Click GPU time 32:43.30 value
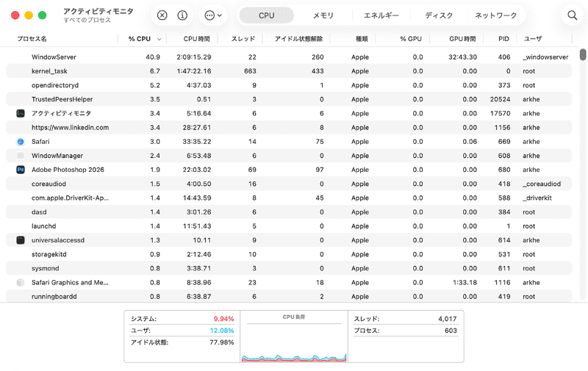The height and width of the screenshot is (371, 588). tap(463, 57)
